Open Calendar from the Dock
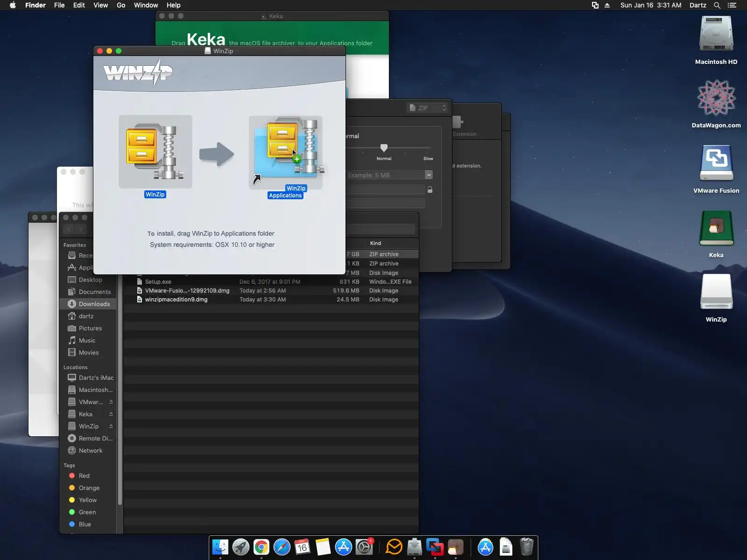 (303, 547)
